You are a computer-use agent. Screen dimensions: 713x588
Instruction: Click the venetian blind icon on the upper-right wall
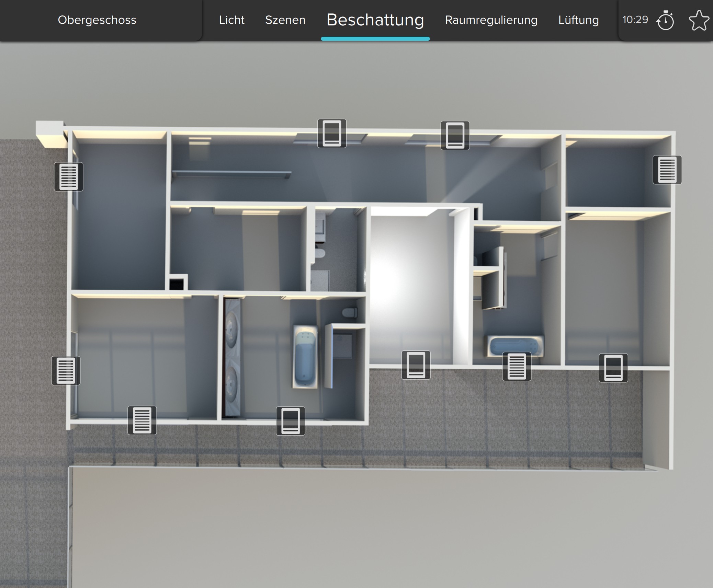667,170
